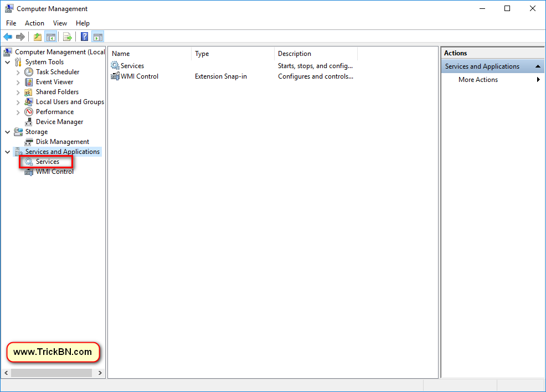Click the Task Scheduler clock icon

[x=29, y=72]
